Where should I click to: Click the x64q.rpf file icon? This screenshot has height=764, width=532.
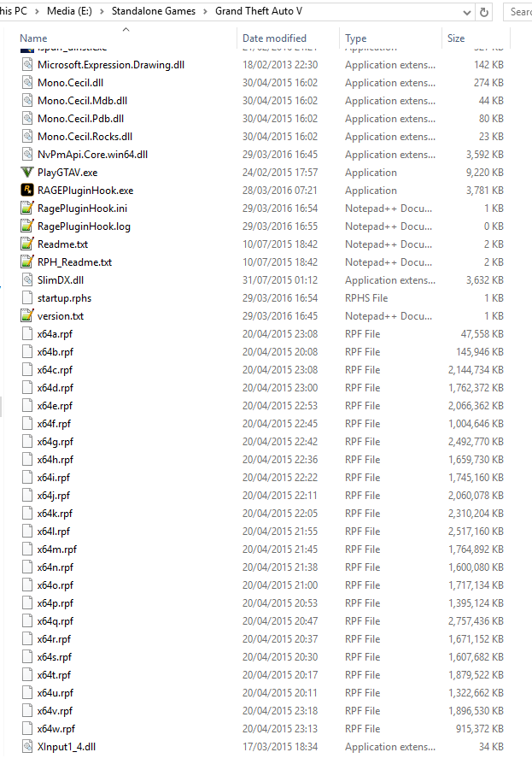click(x=27, y=620)
